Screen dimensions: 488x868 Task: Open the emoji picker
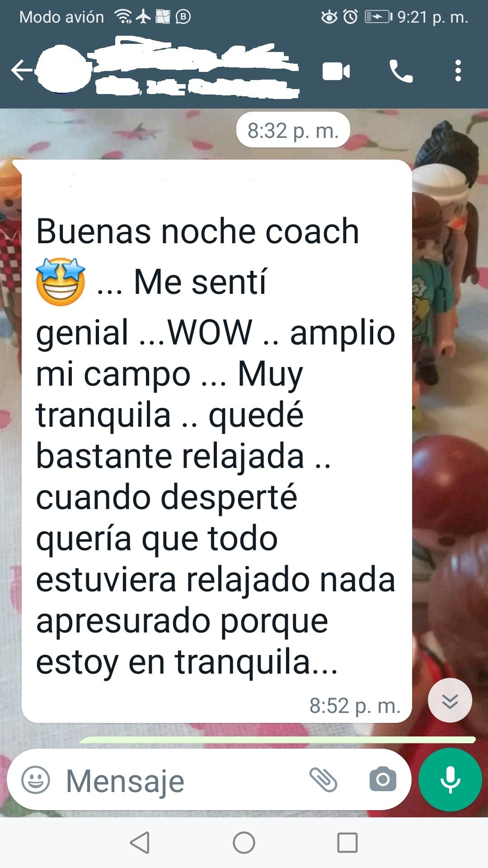point(36,780)
